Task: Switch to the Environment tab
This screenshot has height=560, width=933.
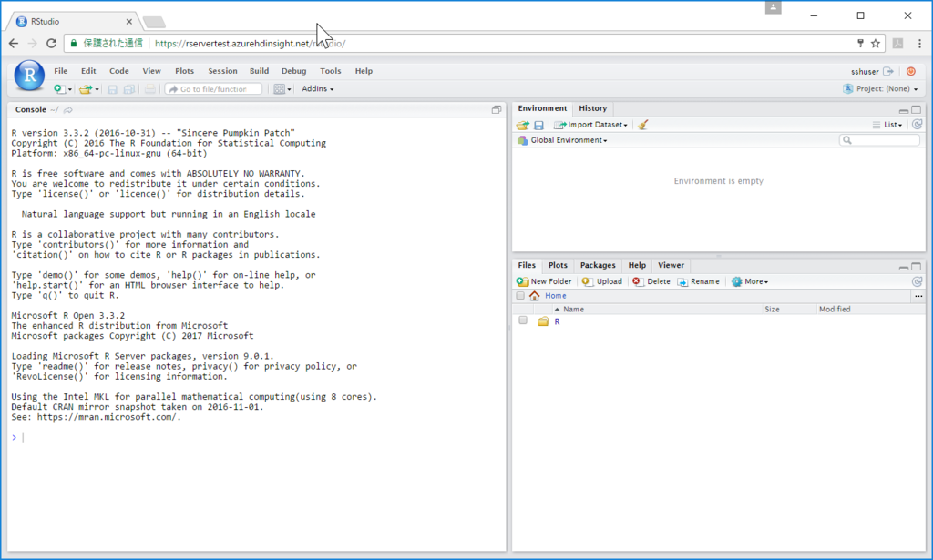Action: click(x=542, y=108)
